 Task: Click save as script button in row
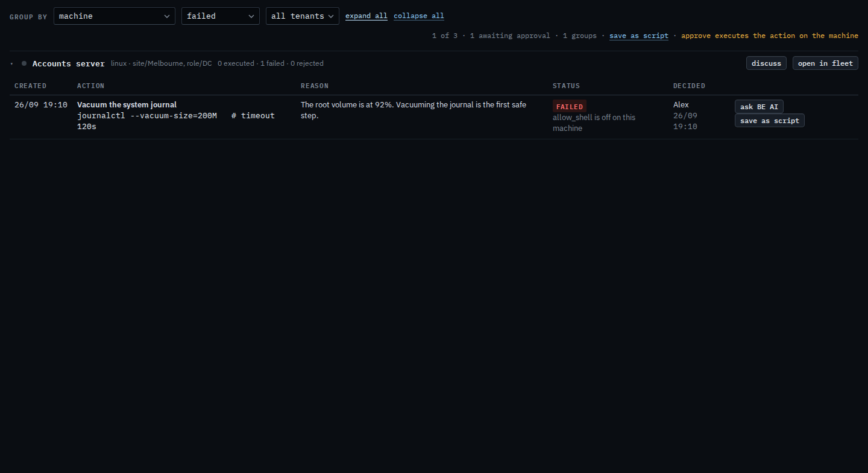[770, 121]
